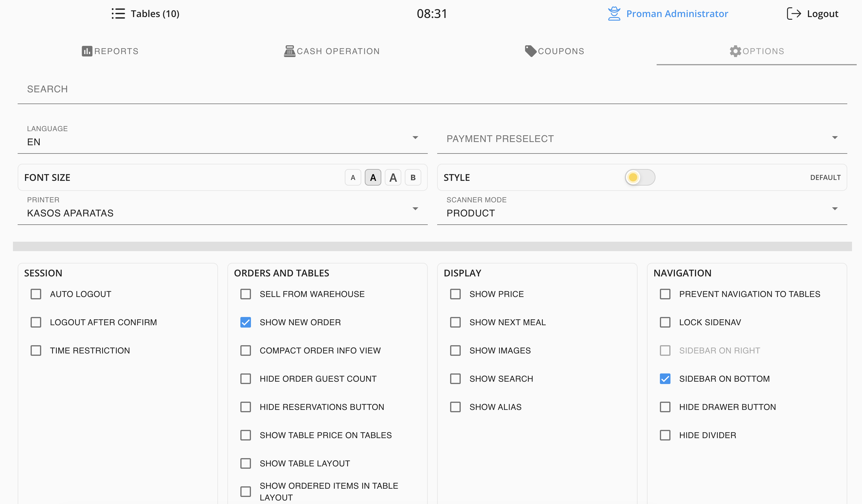Toggle the Style switch
The width and height of the screenshot is (862, 504).
[x=640, y=178]
